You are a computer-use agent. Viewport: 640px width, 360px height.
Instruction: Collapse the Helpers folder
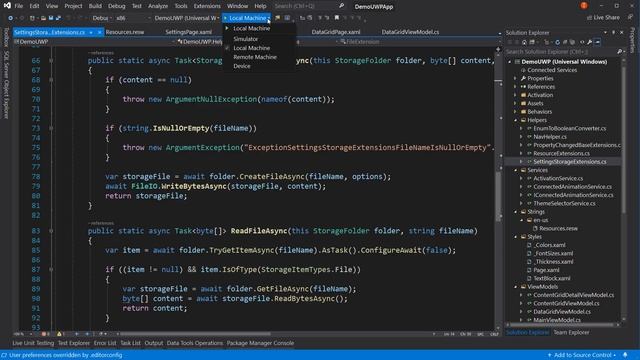(x=515, y=120)
